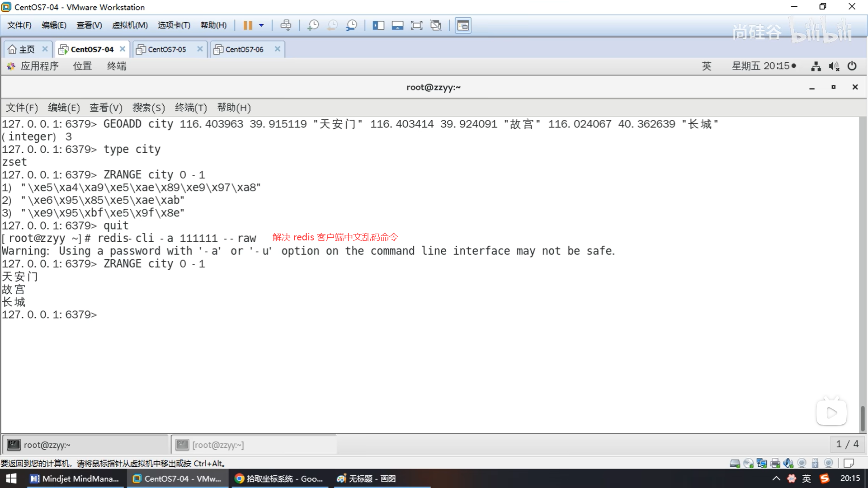Click the pause virtual machine button

(x=247, y=25)
